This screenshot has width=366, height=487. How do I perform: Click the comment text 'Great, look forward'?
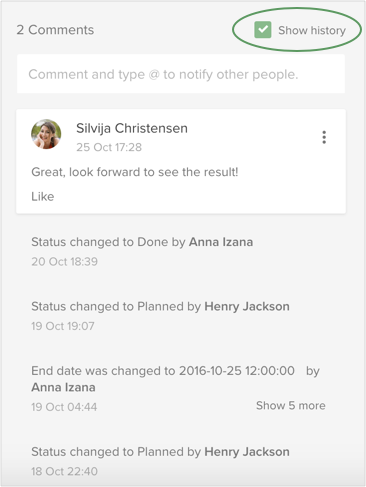pos(135,172)
